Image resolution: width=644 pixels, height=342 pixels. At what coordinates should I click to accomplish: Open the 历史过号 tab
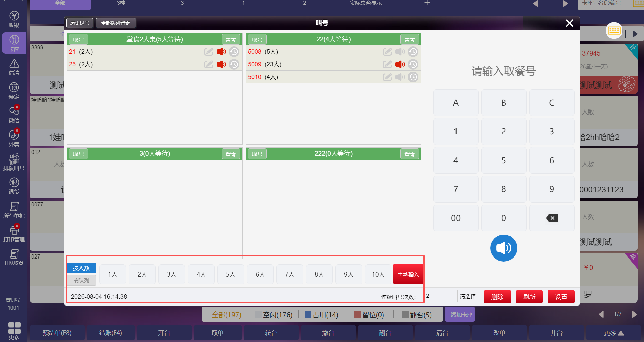coord(80,23)
